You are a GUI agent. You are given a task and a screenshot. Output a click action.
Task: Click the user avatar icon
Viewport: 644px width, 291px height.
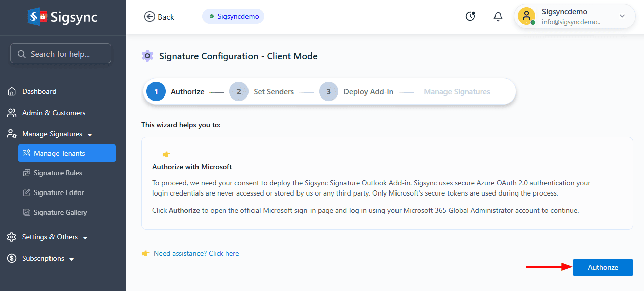(526, 16)
